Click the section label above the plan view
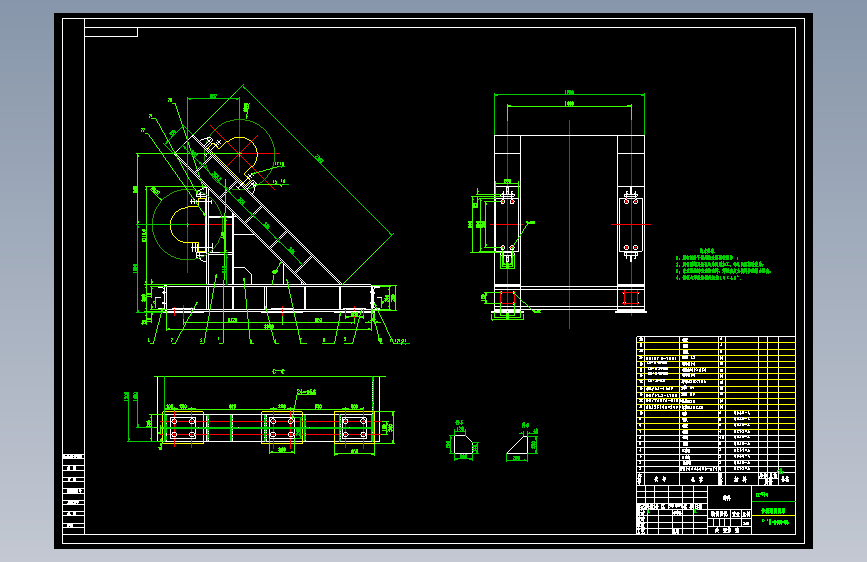This screenshot has width=867, height=562. pyautogui.click(x=278, y=372)
